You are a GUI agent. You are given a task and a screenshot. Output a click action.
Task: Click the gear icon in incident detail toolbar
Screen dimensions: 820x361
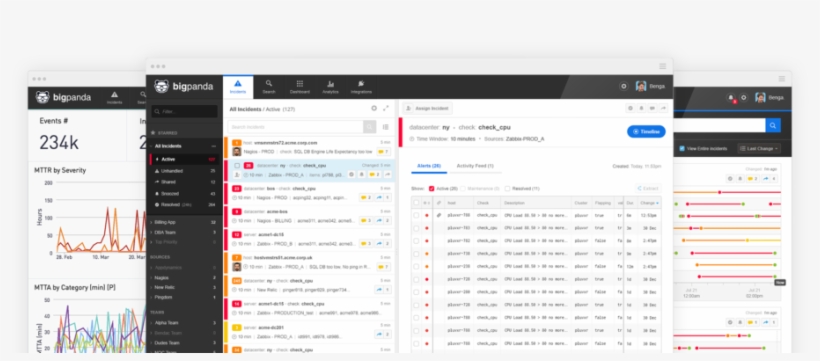click(630, 108)
